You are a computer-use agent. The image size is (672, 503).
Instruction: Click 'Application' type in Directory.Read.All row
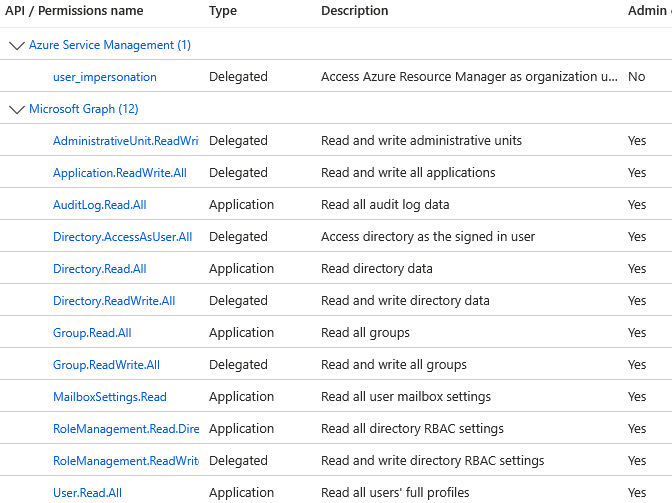coord(241,269)
